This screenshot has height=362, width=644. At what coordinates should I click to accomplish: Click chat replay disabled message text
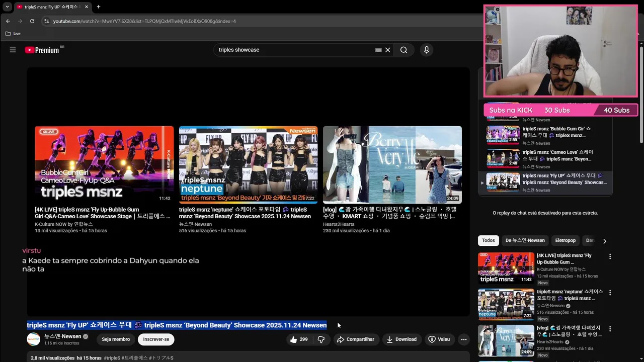point(545,213)
